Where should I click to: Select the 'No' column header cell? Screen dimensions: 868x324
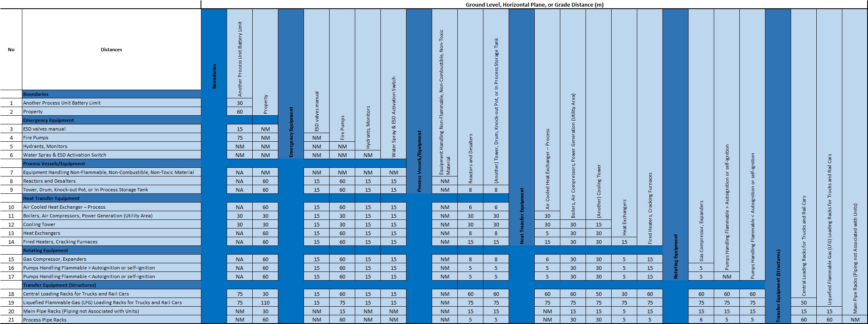click(11, 50)
